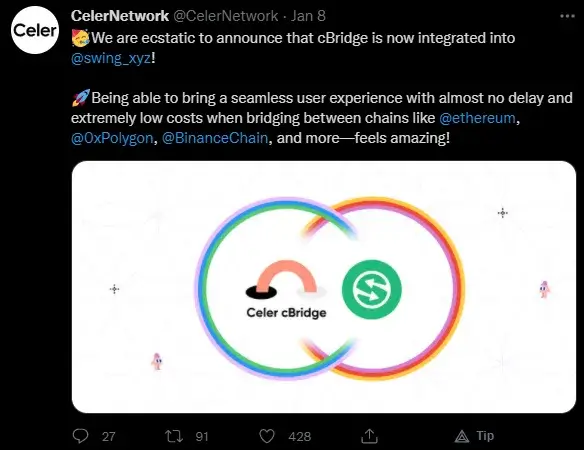Click the 428 likes count
This screenshot has height=450, width=584.
(299, 436)
